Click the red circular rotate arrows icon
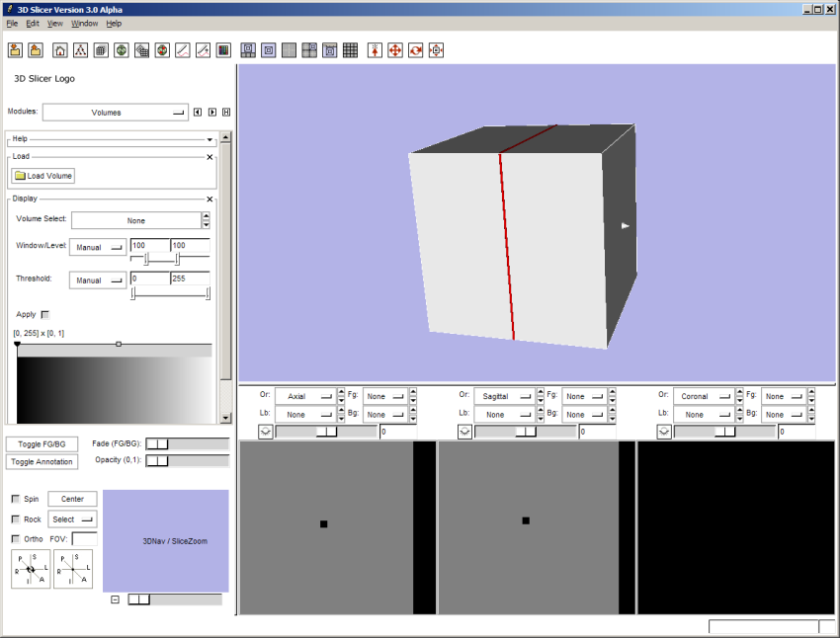 [x=415, y=50]
